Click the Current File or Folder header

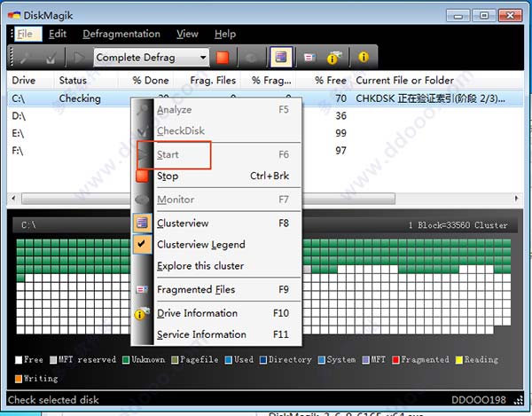tap(405, 81)
